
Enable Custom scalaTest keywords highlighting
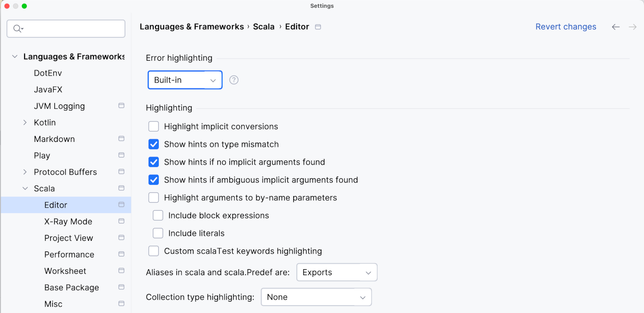154,251
